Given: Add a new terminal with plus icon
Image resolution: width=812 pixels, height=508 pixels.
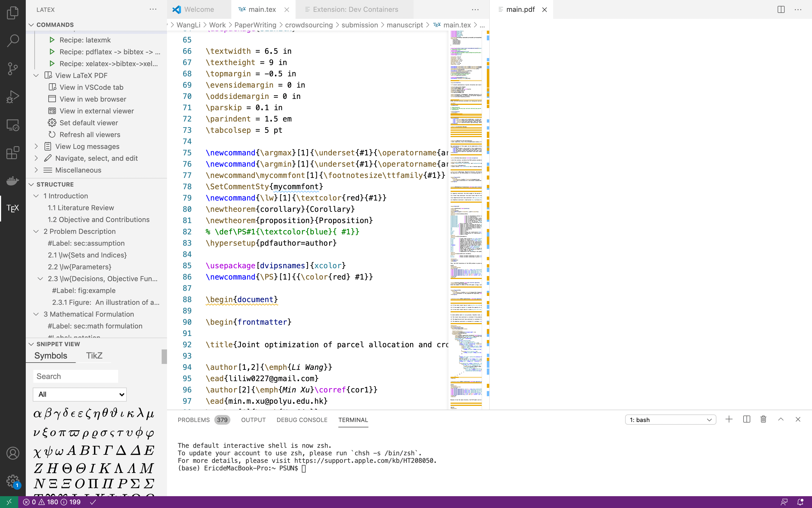Looking at the screenshot, I should (x=729, y=419).
